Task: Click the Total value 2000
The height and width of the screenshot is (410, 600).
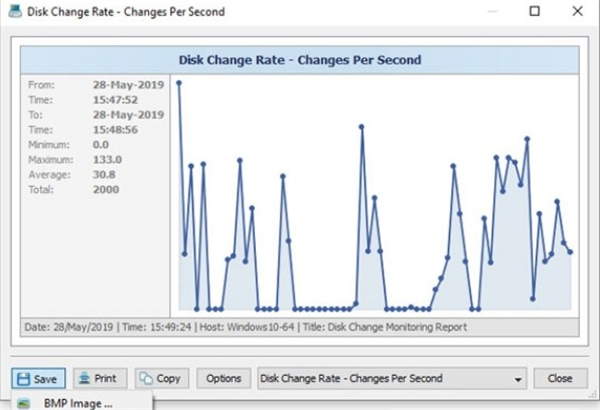Action: tap(104, 189)
